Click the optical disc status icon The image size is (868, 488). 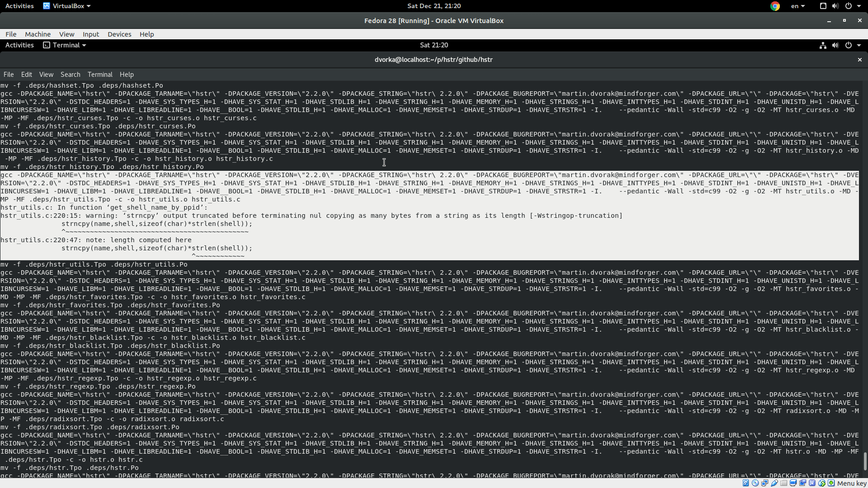coord(755,483)
